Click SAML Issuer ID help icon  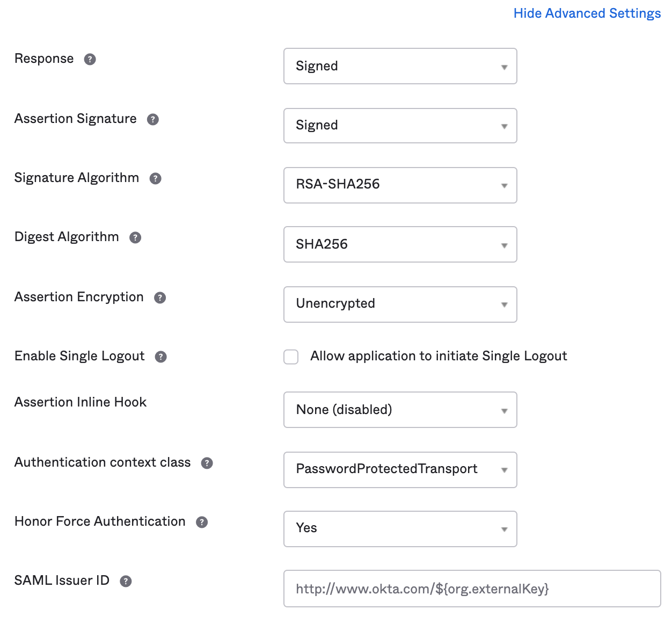pyautogui.click(x=126, y=581)
